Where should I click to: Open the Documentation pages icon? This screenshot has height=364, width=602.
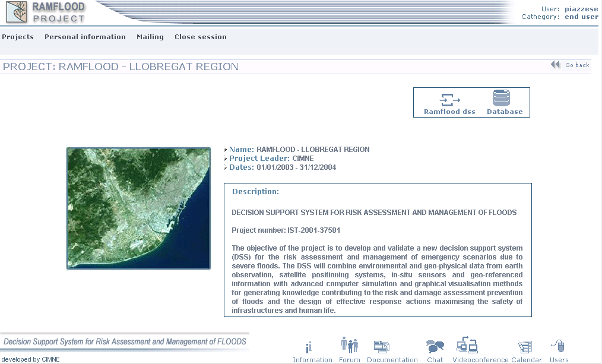click(382, 347)
